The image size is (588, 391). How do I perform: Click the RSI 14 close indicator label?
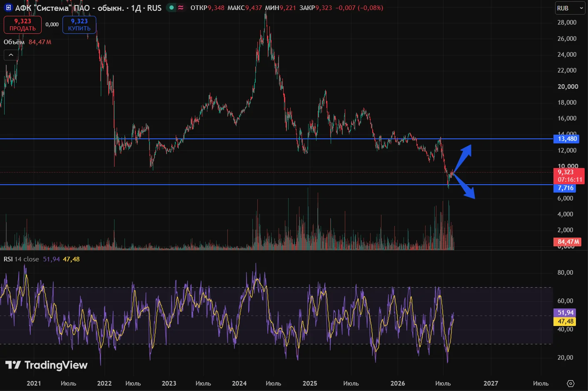21,259
